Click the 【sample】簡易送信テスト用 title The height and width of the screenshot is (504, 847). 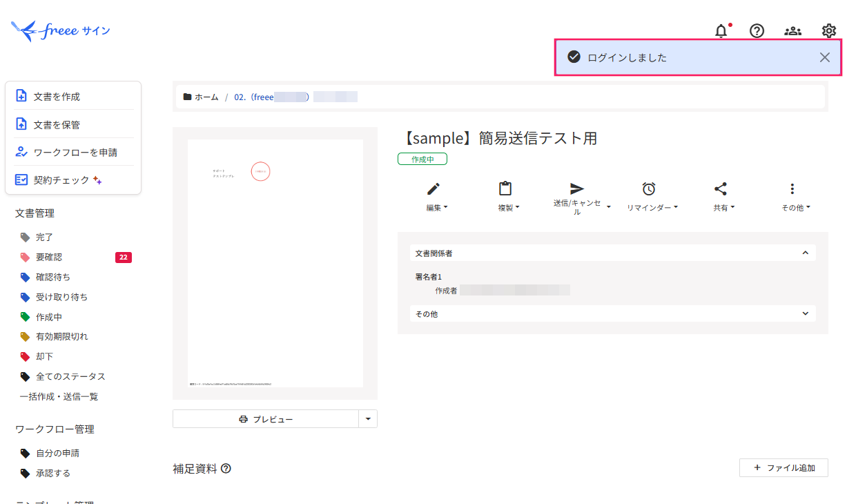coord(497,138)
